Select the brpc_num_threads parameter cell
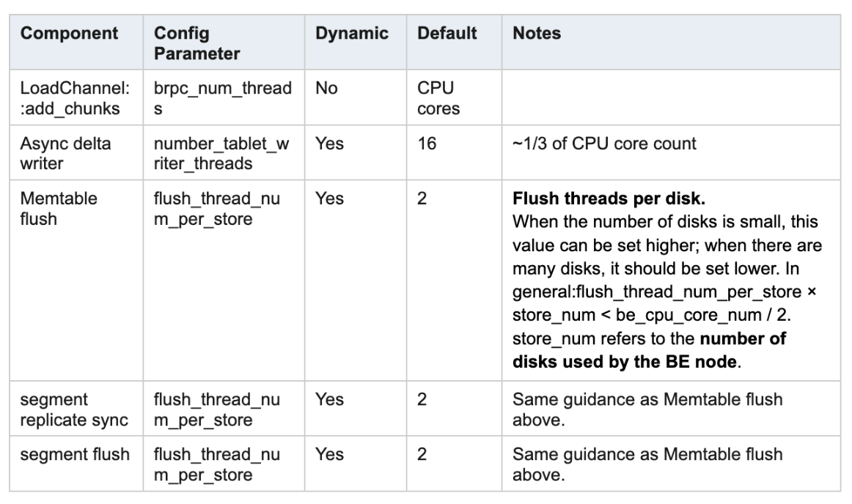Screen dimensions: 852x504 point(222,99)
